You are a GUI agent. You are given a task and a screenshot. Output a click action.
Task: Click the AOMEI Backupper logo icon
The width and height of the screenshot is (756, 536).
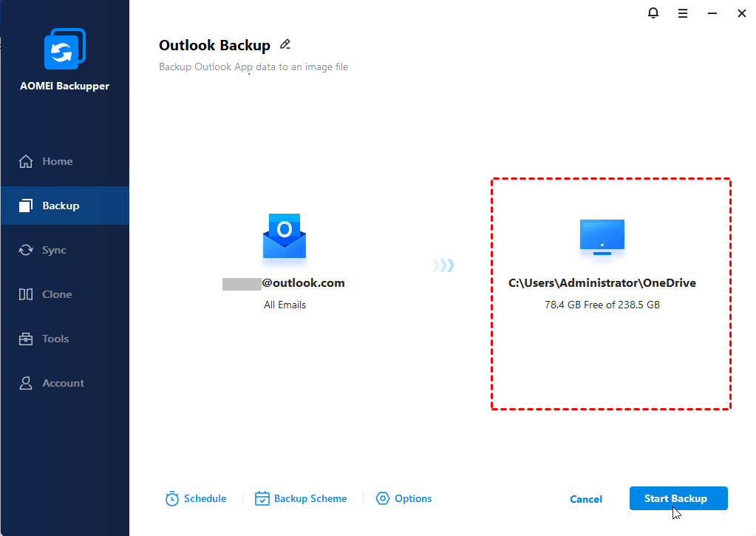pyautogui.click(x=65, y=50)
